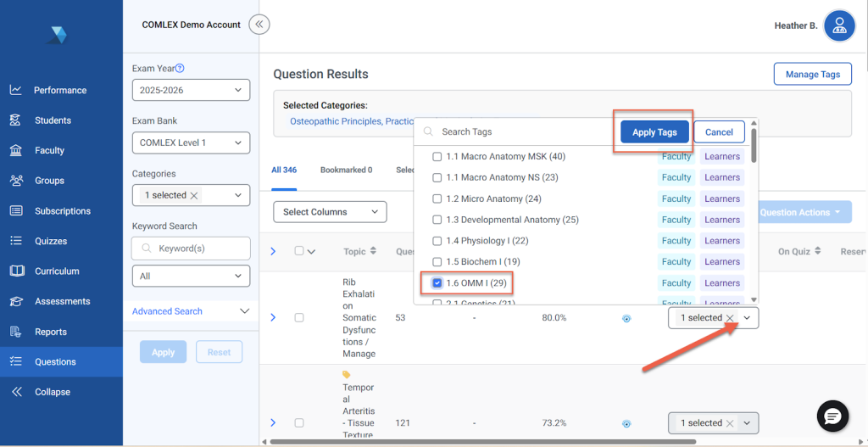The height and width of the screenshot is (447, 868).
Task: Click the Manage Tags button
Action: pos(812,75)
